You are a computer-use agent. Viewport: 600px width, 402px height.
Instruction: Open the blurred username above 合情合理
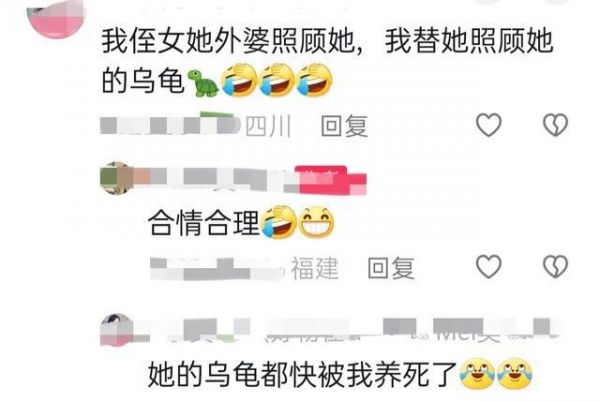tap(214, 179)
